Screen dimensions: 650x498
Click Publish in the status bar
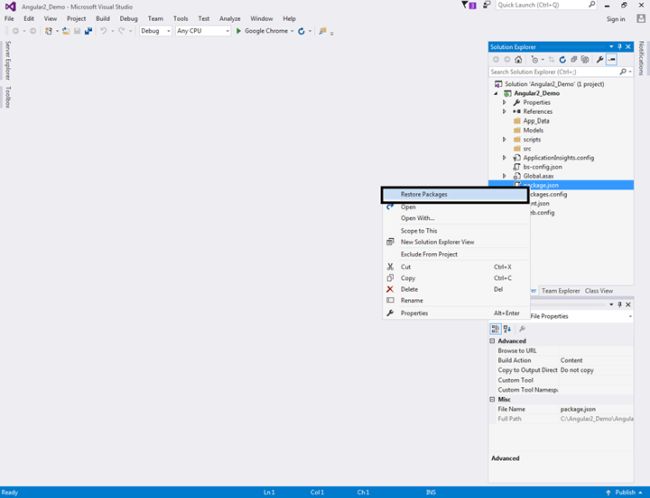click(625, 493)
